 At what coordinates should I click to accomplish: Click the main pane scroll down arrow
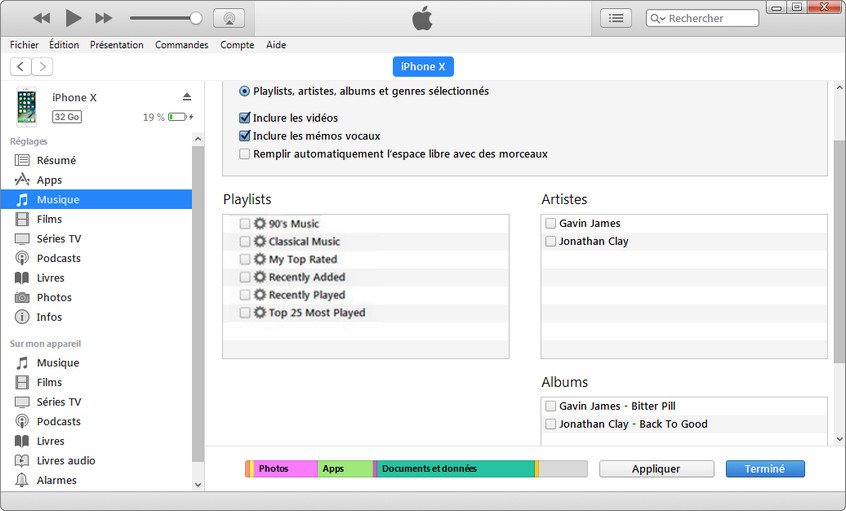click(840, 439)
